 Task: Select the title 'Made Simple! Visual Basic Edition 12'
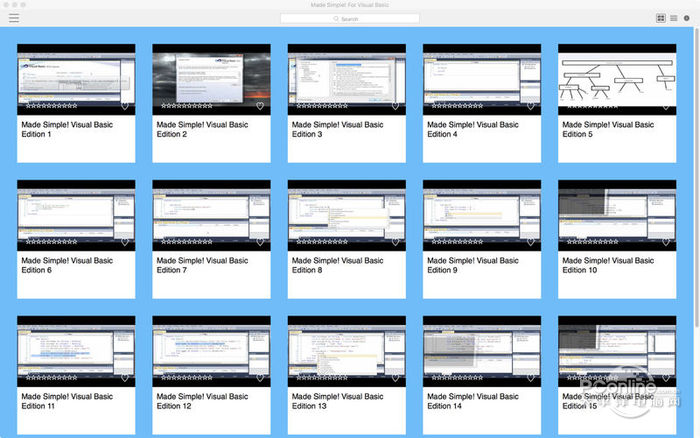[x=202, y=401]
